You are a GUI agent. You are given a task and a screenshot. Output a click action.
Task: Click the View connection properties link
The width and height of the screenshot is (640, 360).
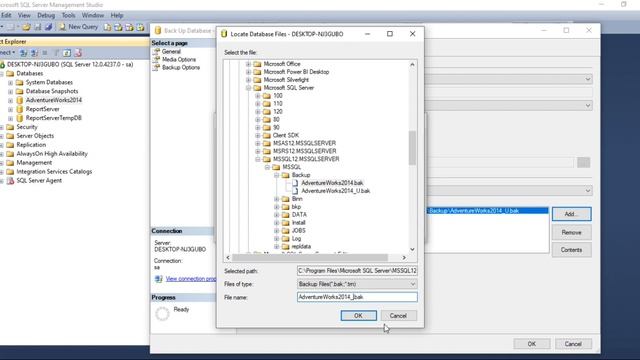pyautogui.click(x=191, y=279)
